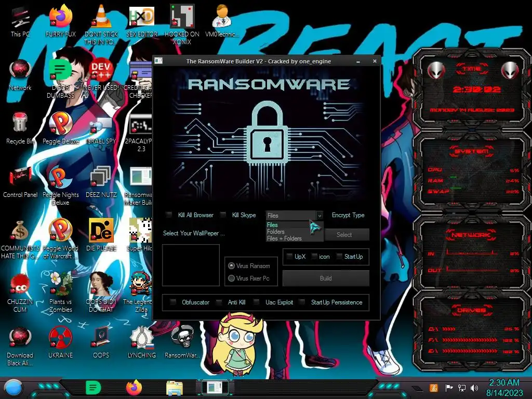Open the Recycle Bin icon
This screenshot has height=399, width=532.
coord(20,129)
